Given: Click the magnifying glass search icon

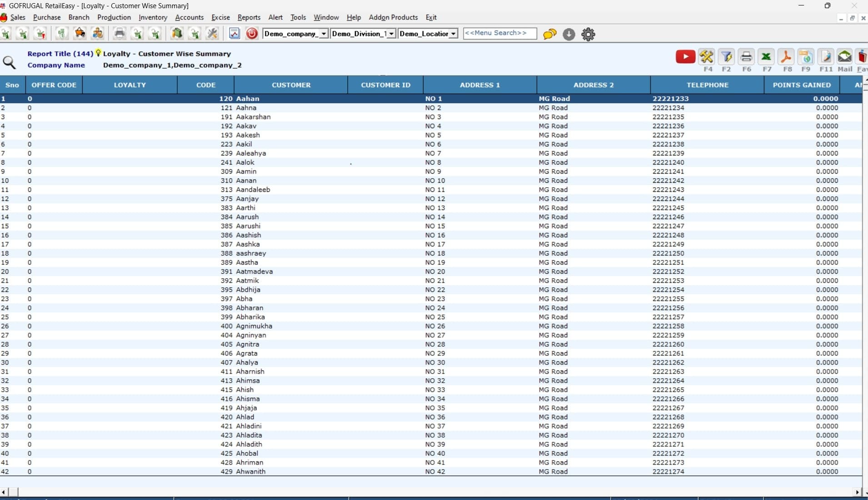Looking at the screenshot, I should pos(9,63).
